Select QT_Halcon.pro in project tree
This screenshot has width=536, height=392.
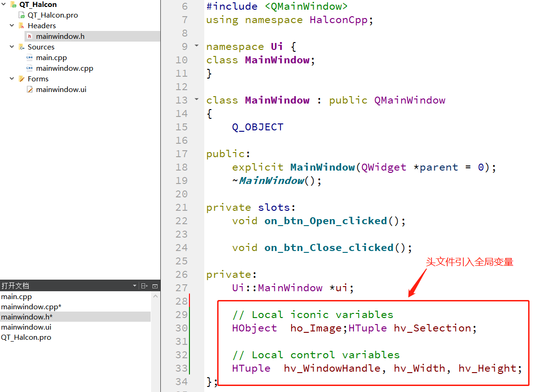tap(53, 15)
